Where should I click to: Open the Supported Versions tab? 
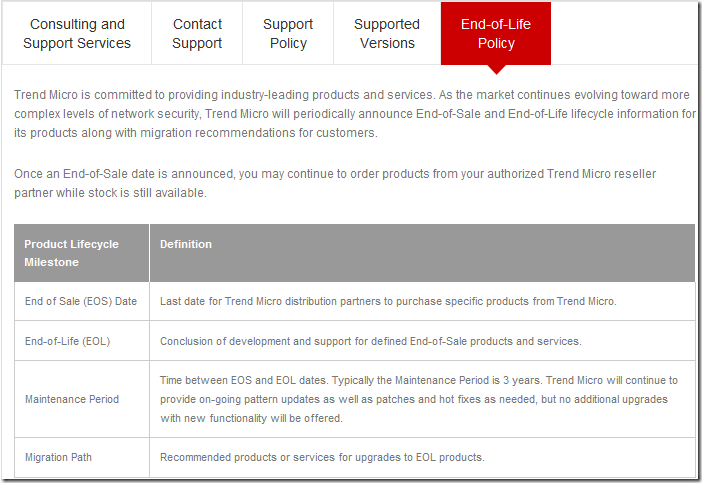pos(387,34)
